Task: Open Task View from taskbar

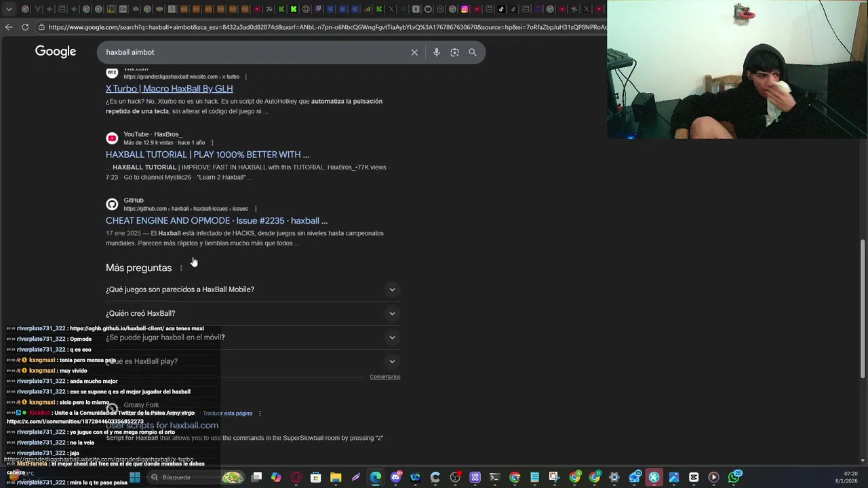Action: [x=256, y=477]
